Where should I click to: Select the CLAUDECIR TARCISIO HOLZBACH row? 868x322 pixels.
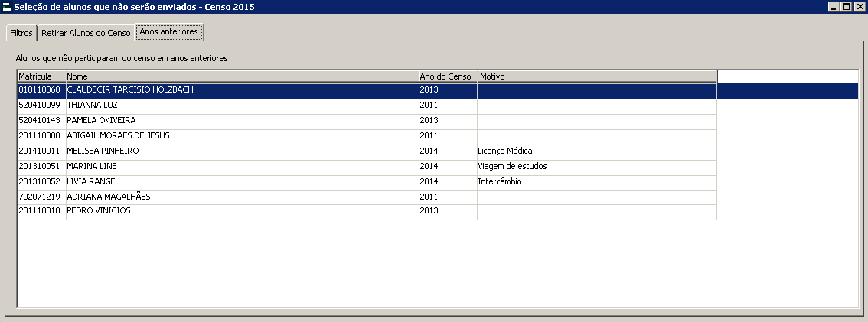coord(130,90)
